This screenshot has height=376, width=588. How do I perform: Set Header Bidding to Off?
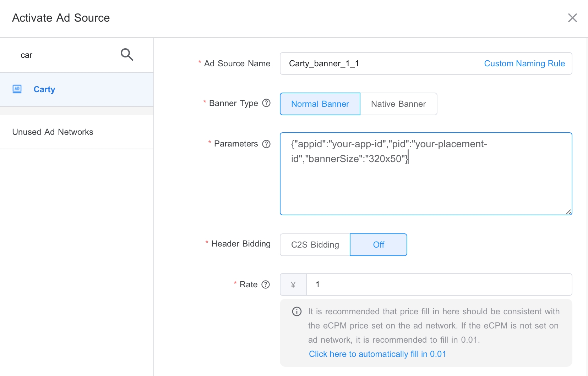pyautogui.click(x=378, y=245)
